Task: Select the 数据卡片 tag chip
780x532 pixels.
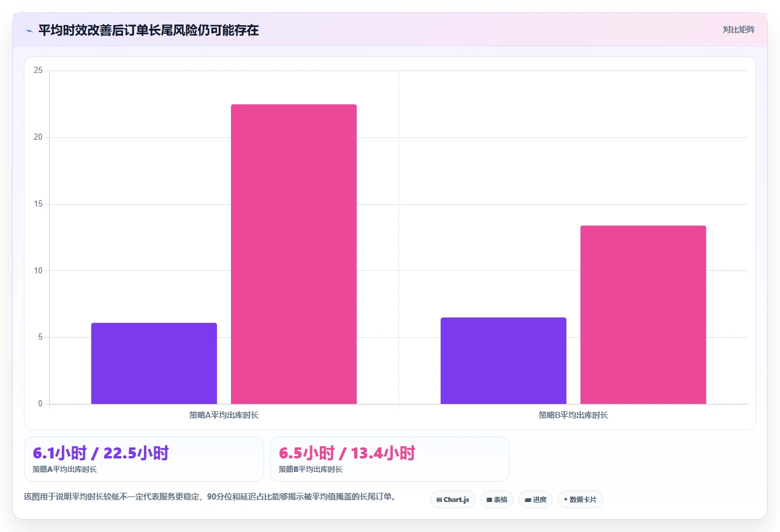Action: (580, 500)
